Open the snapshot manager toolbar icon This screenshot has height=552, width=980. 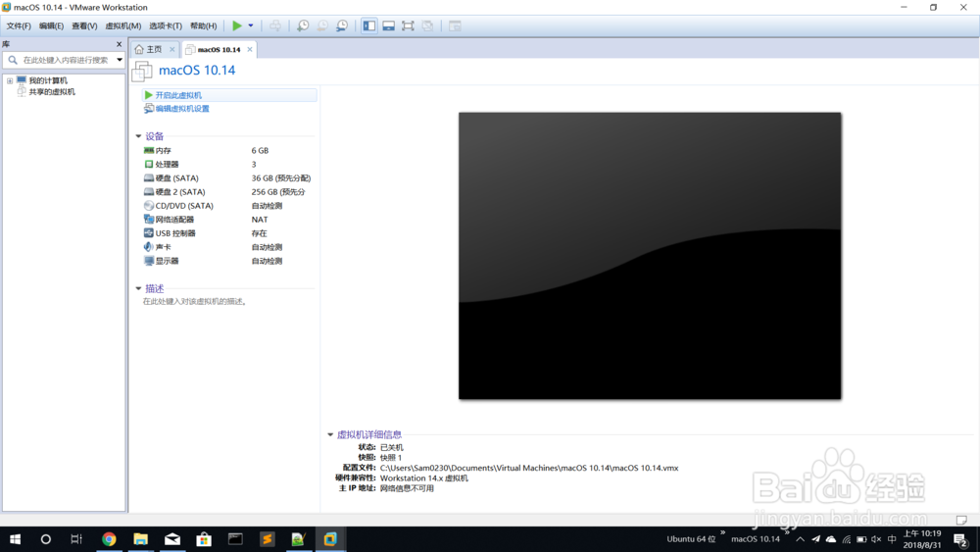[342, 25]
